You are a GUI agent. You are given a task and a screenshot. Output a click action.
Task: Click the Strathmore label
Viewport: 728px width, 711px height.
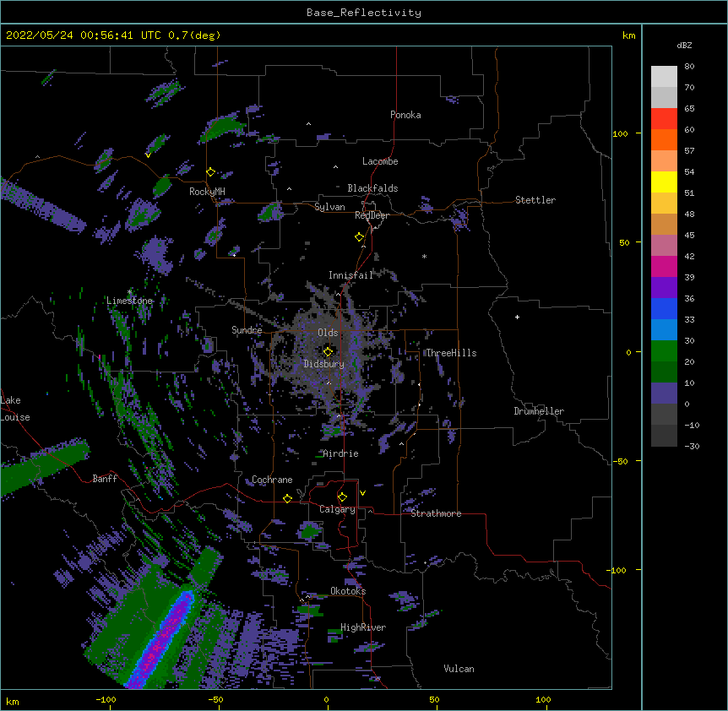pyautogui.click(x=436, y=513)
